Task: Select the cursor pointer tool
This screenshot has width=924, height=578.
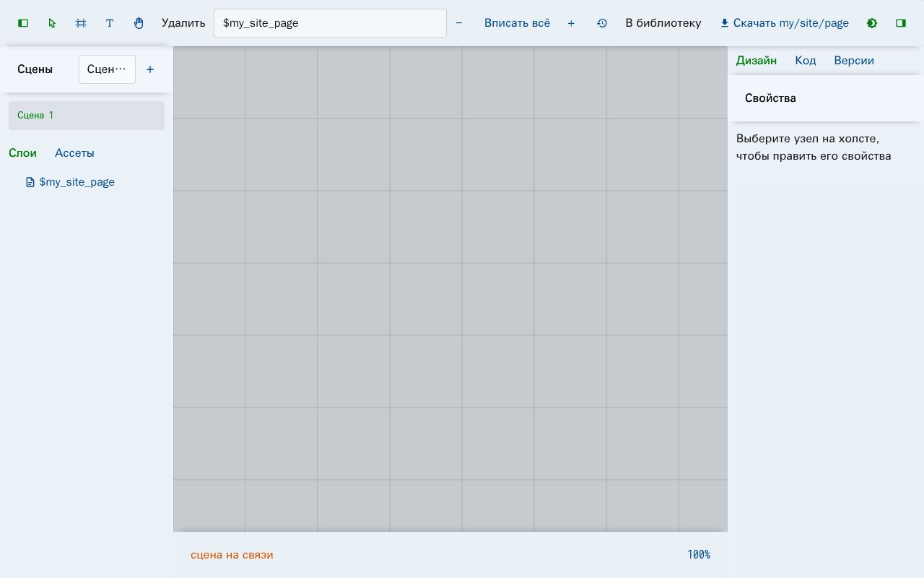Action: click(52, 23)
